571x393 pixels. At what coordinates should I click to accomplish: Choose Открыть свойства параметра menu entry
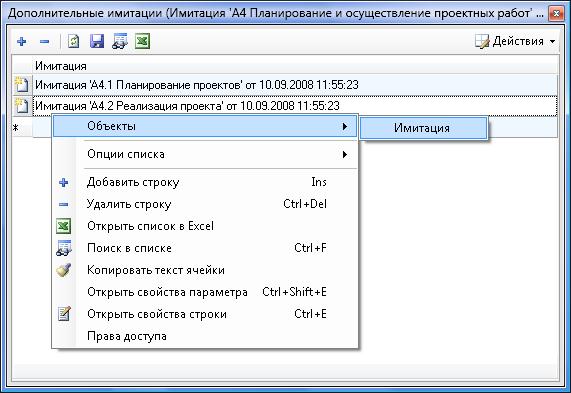tap(205, 292)
